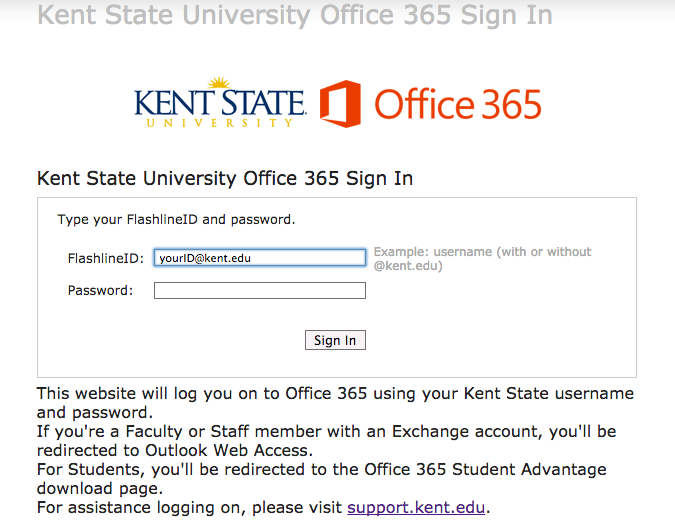Click the Office 365 wordmark text
Image resolution: width=675 pixels, height=528 pixels.
click(x=458, y=104)
